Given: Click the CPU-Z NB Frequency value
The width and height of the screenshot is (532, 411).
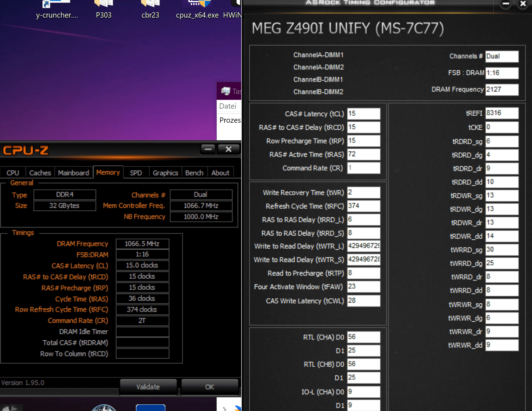Looking at the screenshot, I should [201, 217].
